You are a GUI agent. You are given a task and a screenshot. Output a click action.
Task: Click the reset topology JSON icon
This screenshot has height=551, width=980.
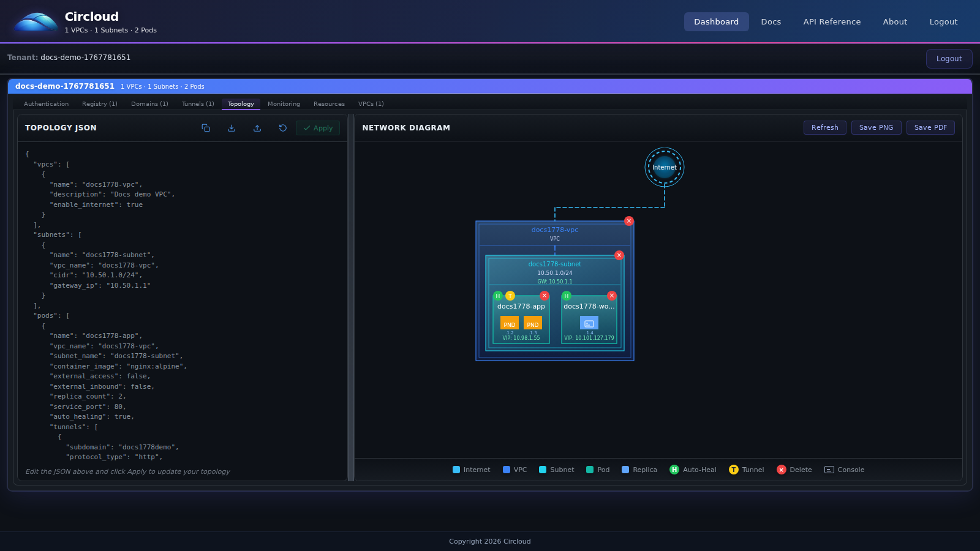click(282, 128)
